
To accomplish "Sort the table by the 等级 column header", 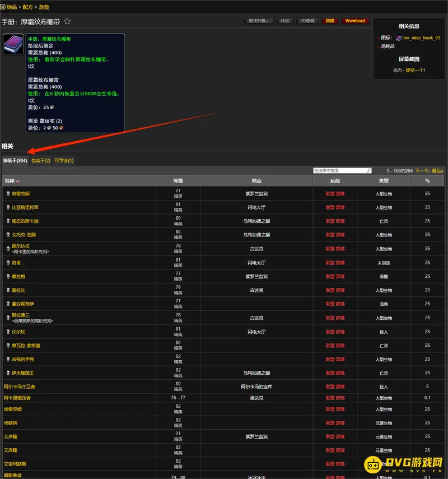I will [178, 181].
